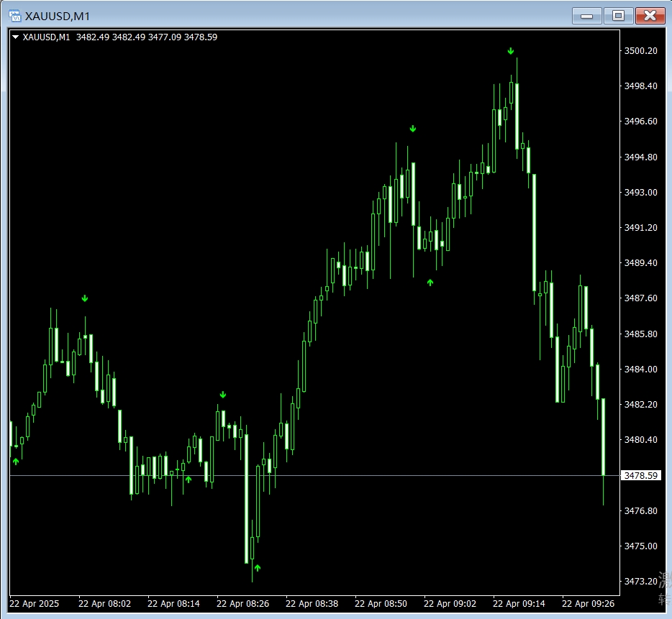Select the down arrow signal near 08:26

[223, 395]
